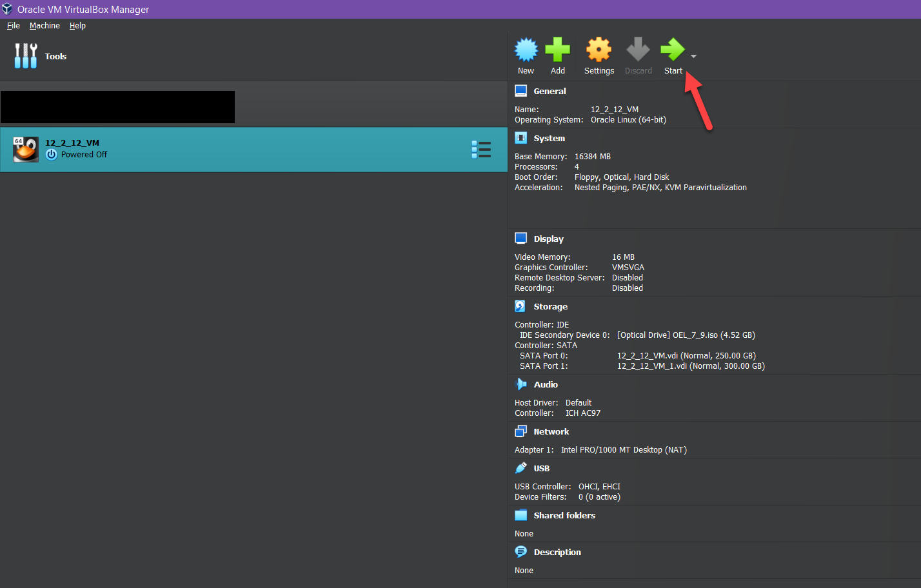Click the Powered Off status icon
921x588 pixels.
(x=52, y=155)
